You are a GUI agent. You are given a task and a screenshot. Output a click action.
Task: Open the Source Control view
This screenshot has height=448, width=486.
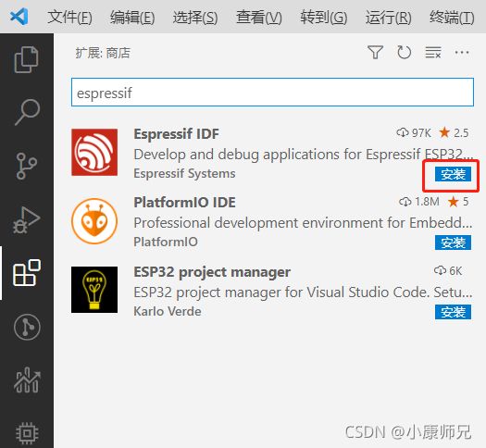click(x=26, y=166)
